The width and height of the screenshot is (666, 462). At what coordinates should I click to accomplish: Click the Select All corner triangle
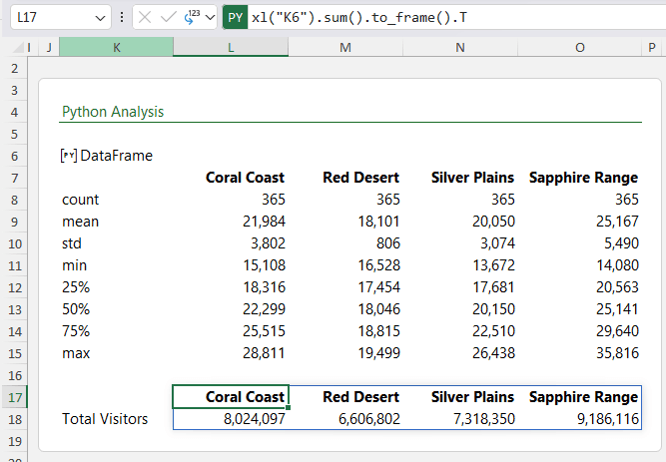click(19, 48)
